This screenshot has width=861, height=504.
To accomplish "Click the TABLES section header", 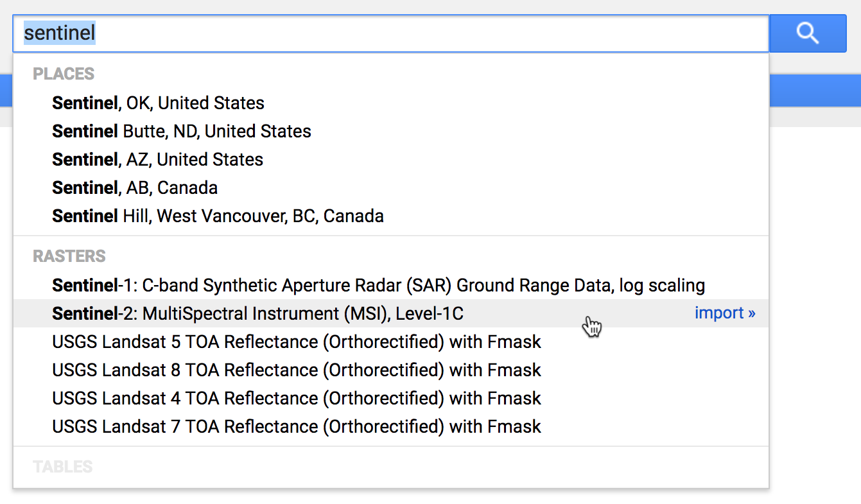I will [x=62, y=467].
